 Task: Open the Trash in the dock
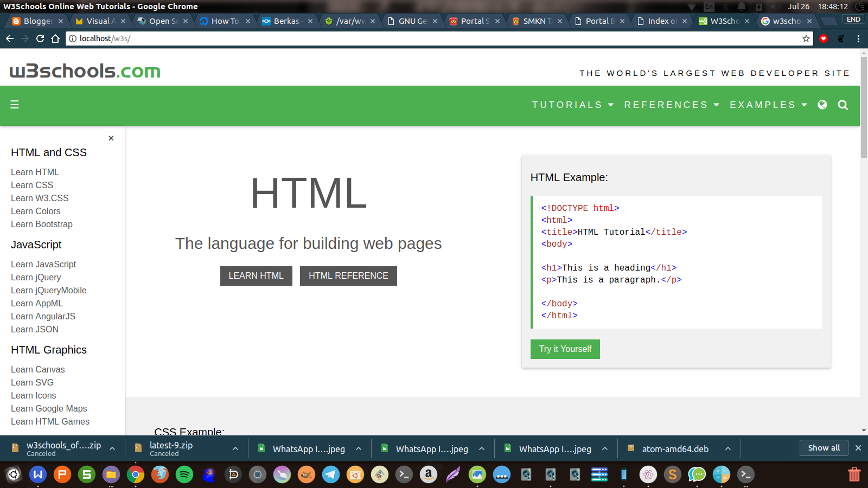pyautogui.click(x=854, y=475)
